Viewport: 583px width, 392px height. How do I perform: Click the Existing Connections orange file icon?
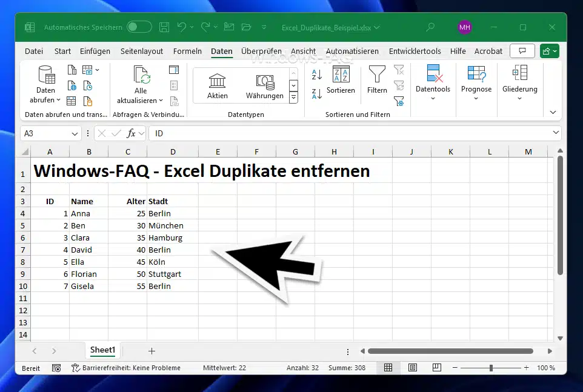[x=88, y=101]
